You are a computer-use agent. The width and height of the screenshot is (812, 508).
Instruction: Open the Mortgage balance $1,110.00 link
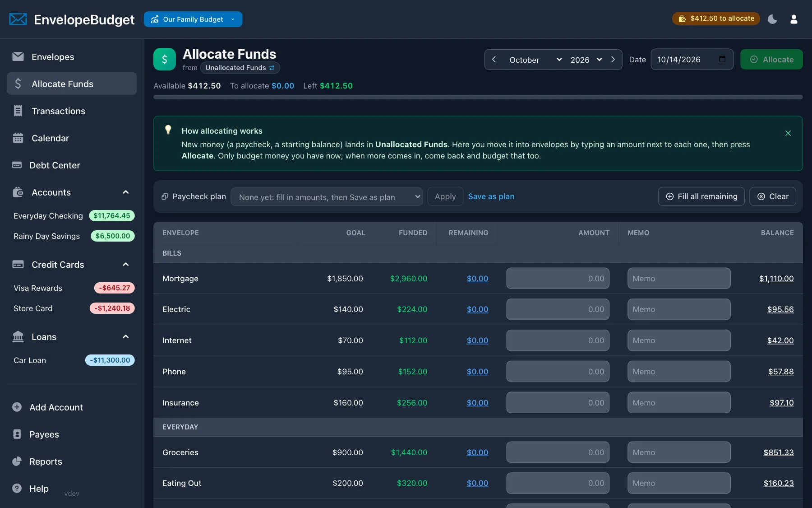click(776, 279)
